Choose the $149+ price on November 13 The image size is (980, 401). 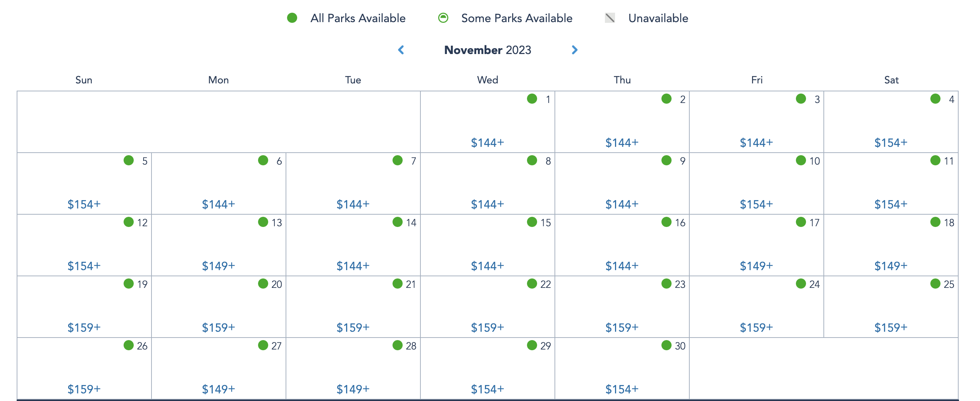tap(219, 266)
